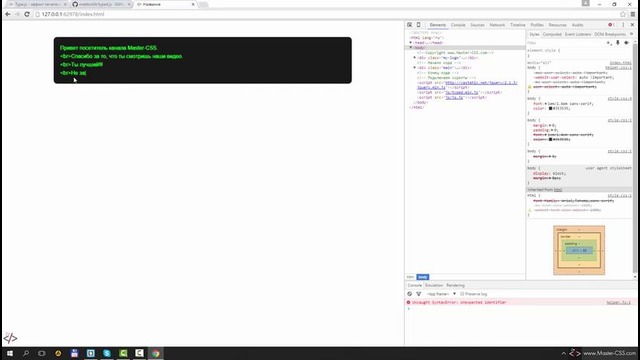The image size is (640, 360).
Task: Click the New Style Rule plus icon
Action: tap(609, 42)
